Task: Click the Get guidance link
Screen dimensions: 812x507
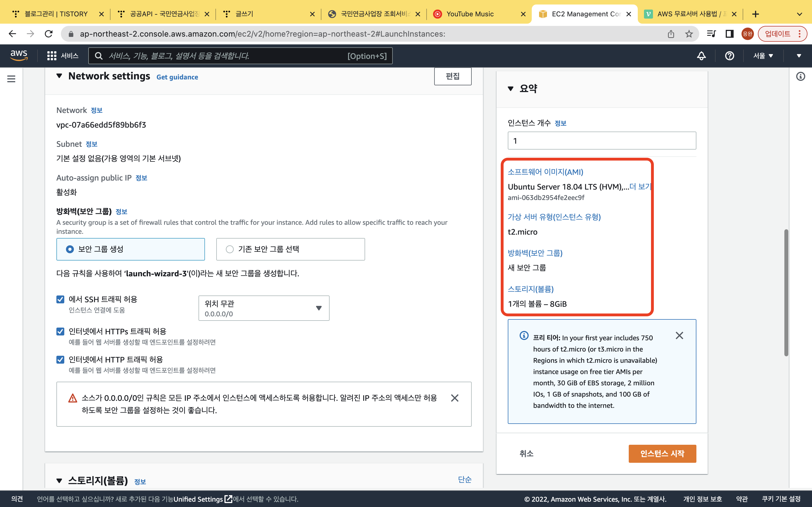Action: [x=177, y=77]
